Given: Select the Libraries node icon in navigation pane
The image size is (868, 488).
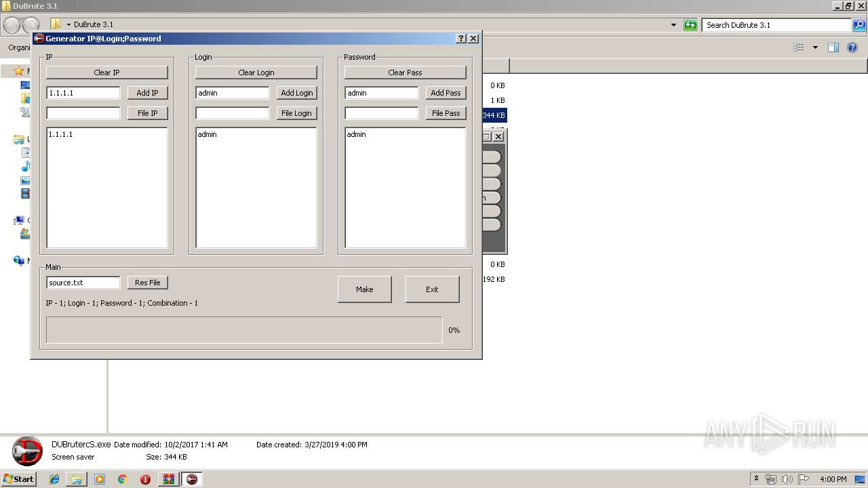Looking at the screenshot, I should [19, 140].
